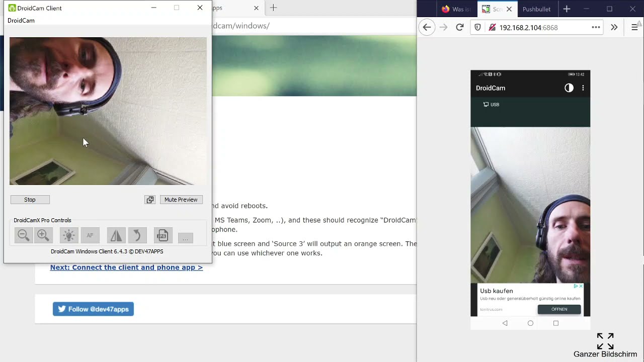644x362 pixels.
Task: Switch to the 'Was ist' Firefox tab
Action: pos(456,9)
